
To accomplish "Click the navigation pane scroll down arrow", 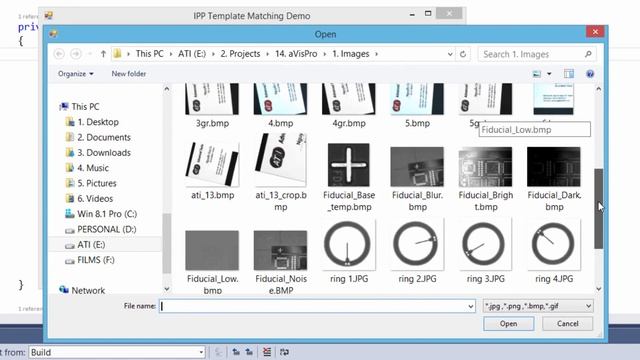I will tap(167, 289).
